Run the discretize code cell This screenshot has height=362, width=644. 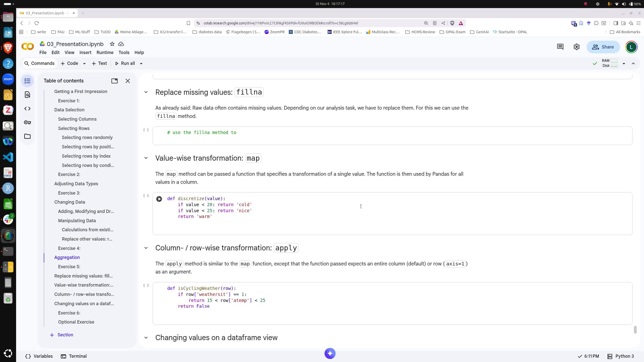(x=159, y=199)
